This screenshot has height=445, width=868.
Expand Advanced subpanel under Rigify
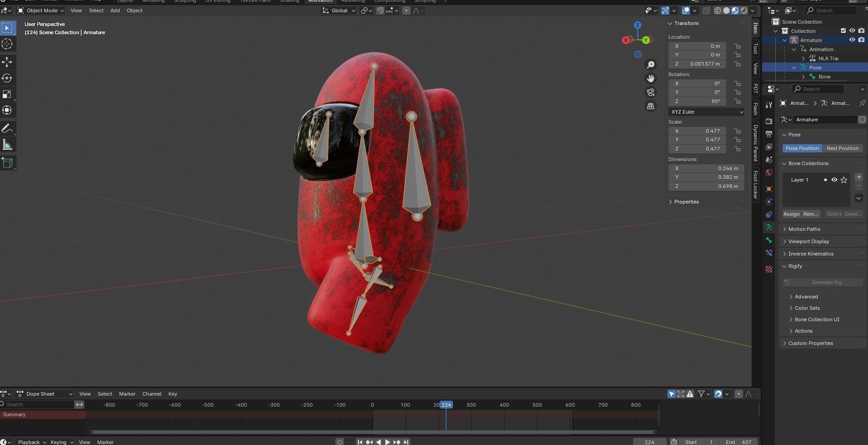tap(791, 297)
